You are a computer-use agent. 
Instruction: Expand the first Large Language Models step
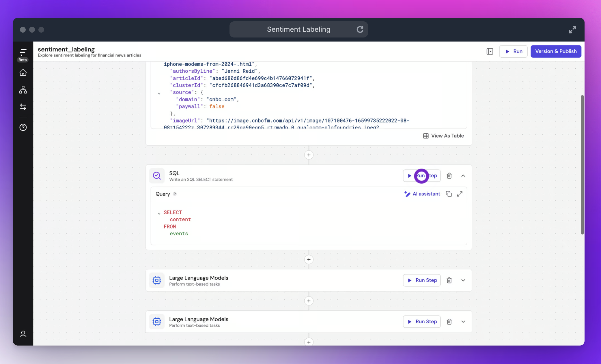tap(463, 280)
